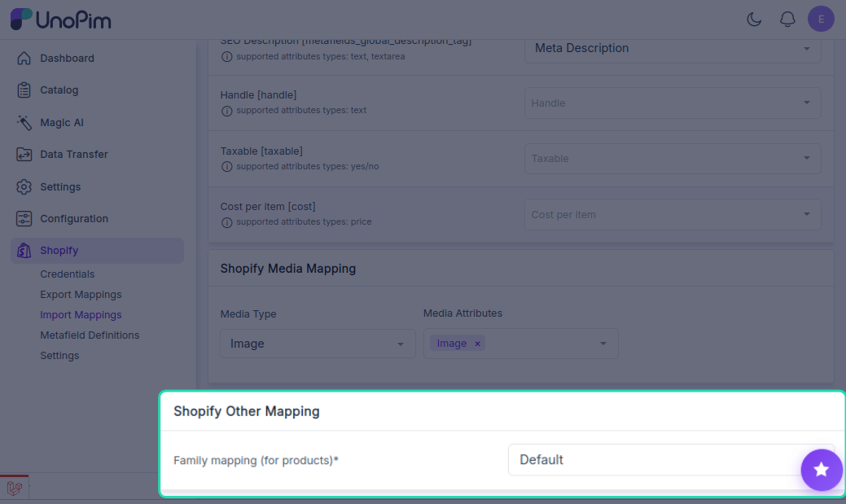Open the Taxable attribute dropdown
The width and height of the screenshot is (846, 504).
click(x=673, y=159)
